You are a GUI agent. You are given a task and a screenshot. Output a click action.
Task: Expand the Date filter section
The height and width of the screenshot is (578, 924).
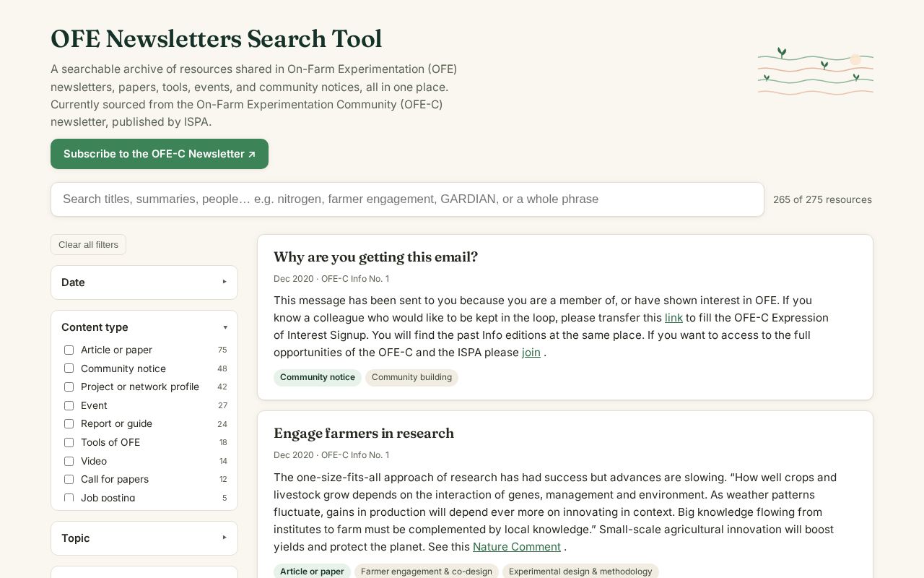click(x=144, y=282)
